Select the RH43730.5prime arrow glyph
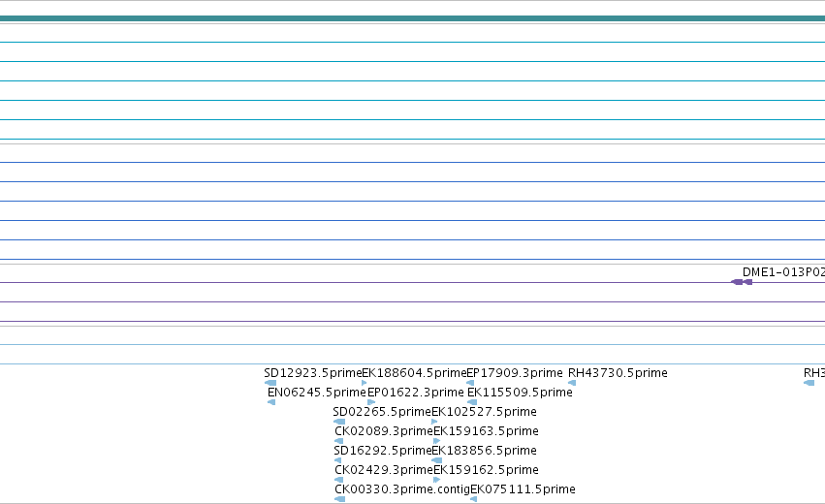Screen dimensions: 825x504 (x=572, y=383)
